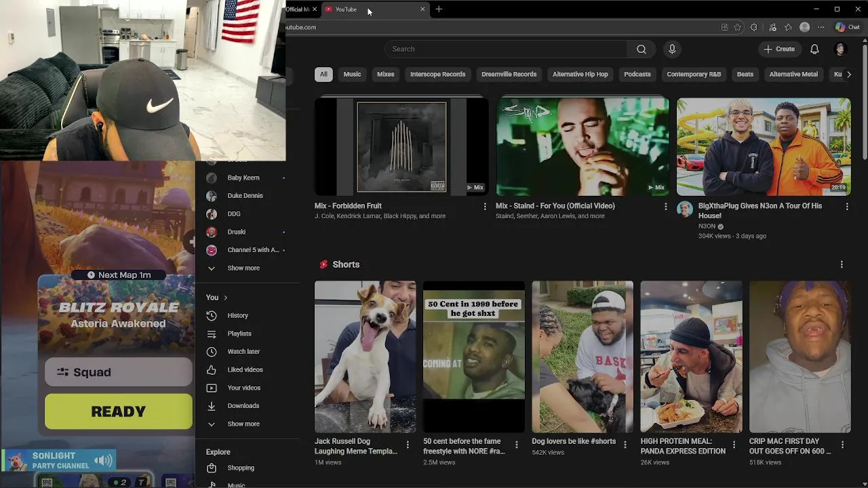Image resolution: width=868 pixels, height=488 pixels.
Task: Open Playlists in the sidebar
Action: coord(239,333)
